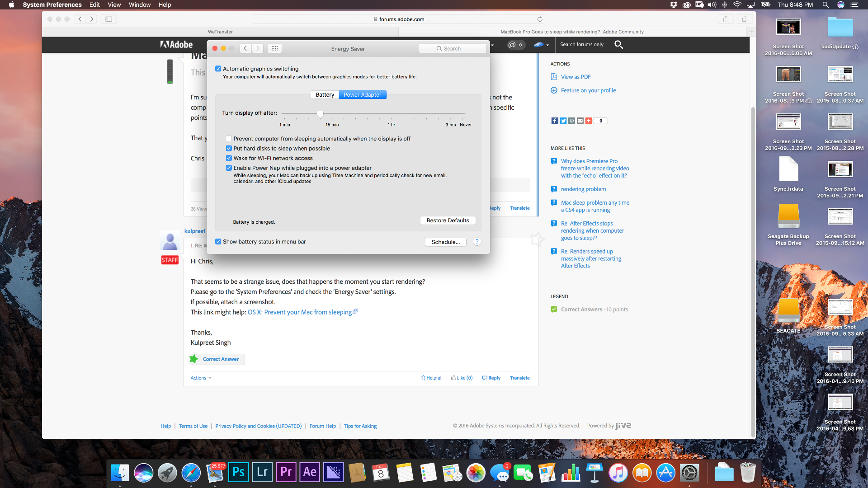Click the OS X sleep prevention link

pyautogui.click(x=299, y=312)
